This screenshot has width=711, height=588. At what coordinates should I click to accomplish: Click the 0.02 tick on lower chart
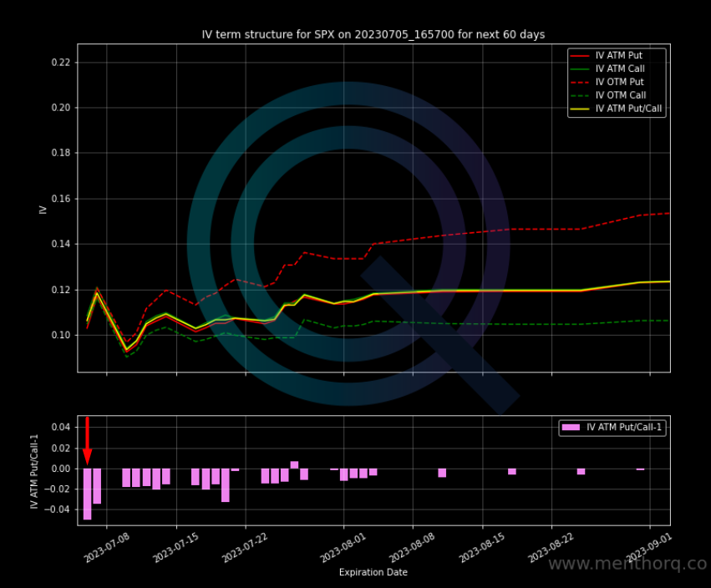(61, 448)
